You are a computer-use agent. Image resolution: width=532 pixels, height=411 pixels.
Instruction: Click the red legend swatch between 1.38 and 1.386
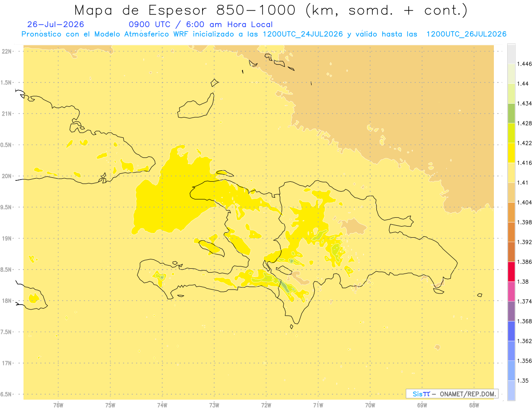(511, 271)
